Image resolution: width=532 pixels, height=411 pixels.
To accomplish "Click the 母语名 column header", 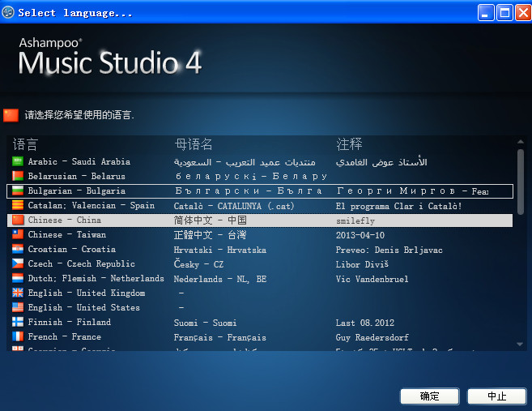I will pyautogui.click(x=194, y=144).
